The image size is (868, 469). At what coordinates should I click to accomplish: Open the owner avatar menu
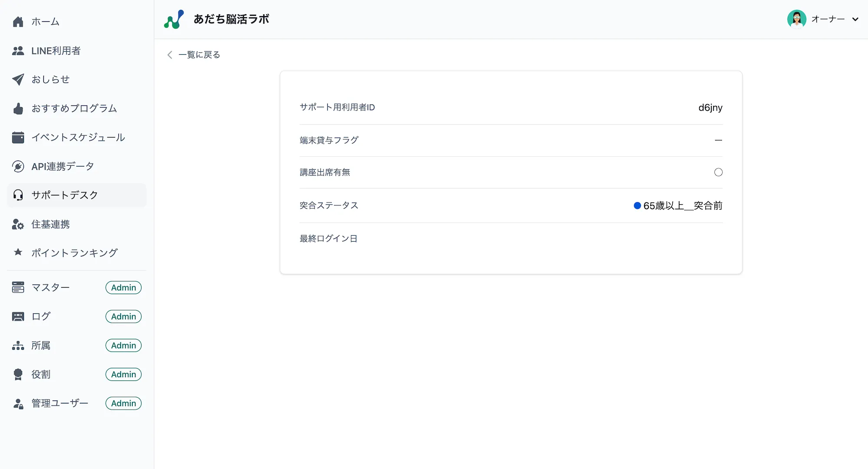[x=797, y=19]
